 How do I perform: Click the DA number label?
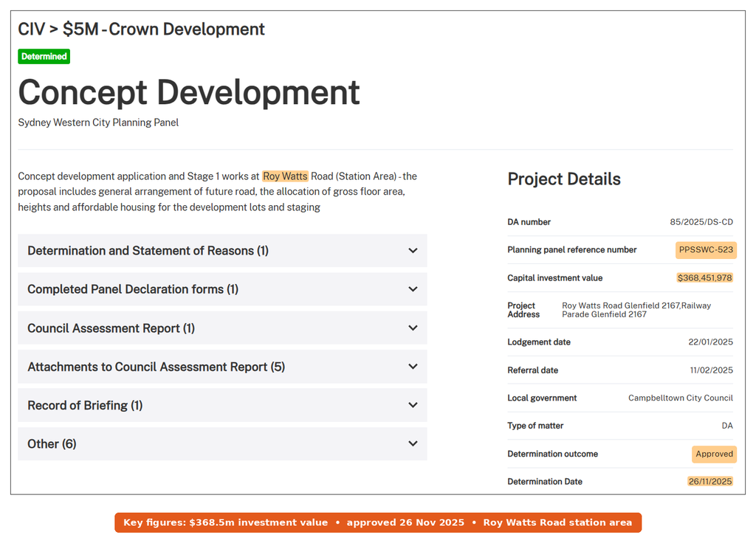[529, 222]
